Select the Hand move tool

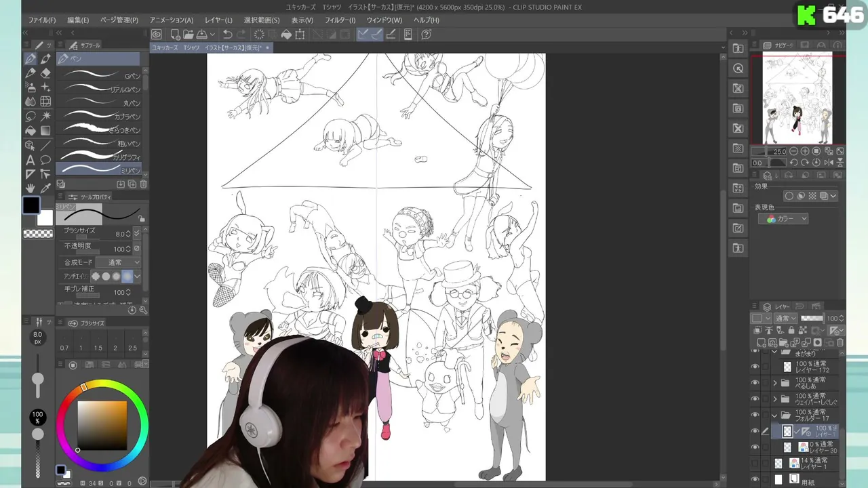coord(31,188)
